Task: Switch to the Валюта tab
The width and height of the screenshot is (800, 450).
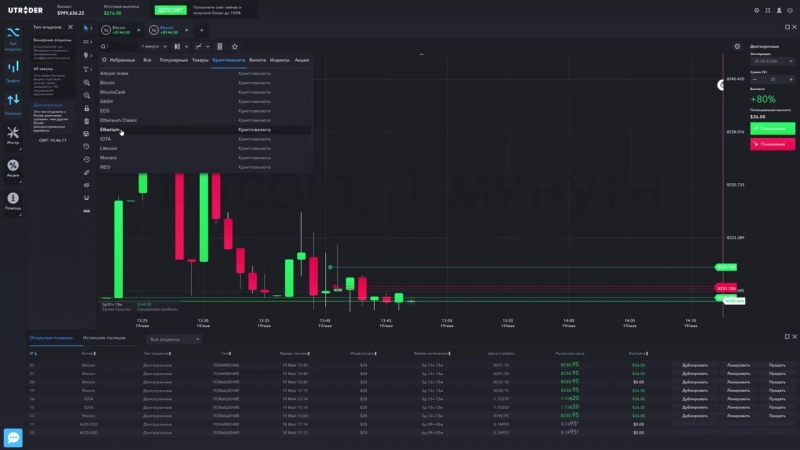Action: (x=257, y=60)
